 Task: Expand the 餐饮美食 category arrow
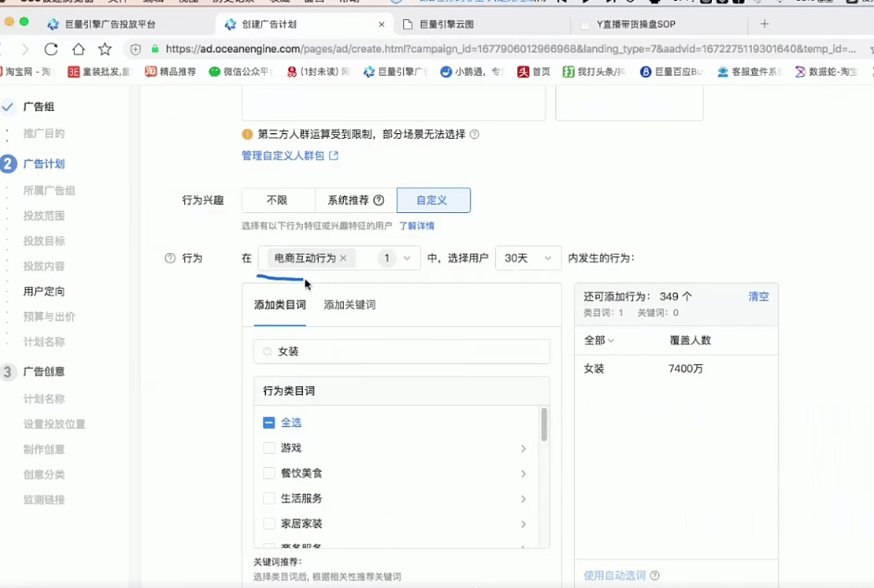click(524, 473)
